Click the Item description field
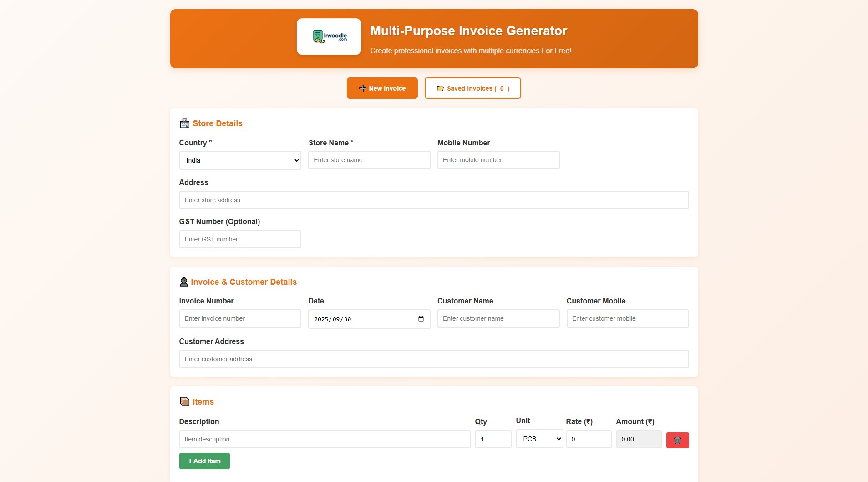Viewport: 868px width, 482px height. point(324,439)
